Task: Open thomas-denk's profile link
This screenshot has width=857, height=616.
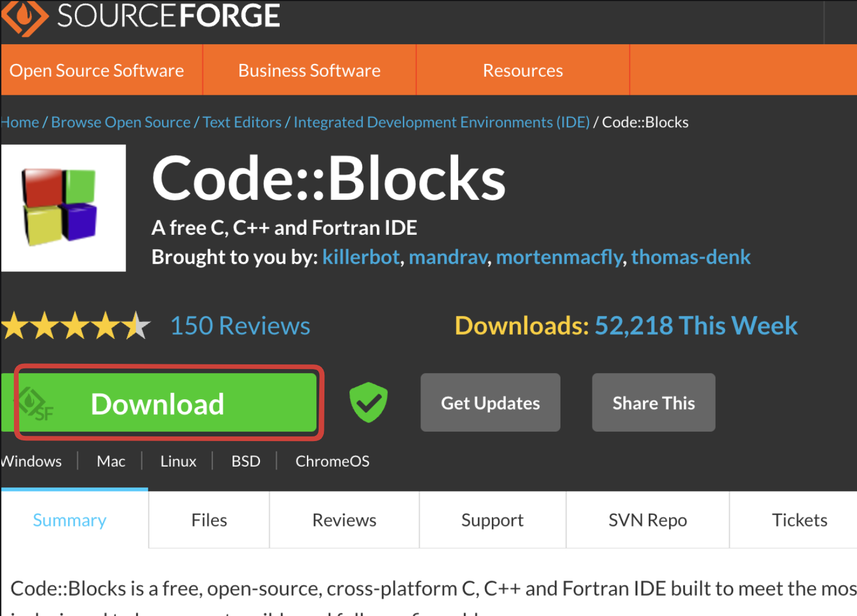Action: click(x=691, y=257)
